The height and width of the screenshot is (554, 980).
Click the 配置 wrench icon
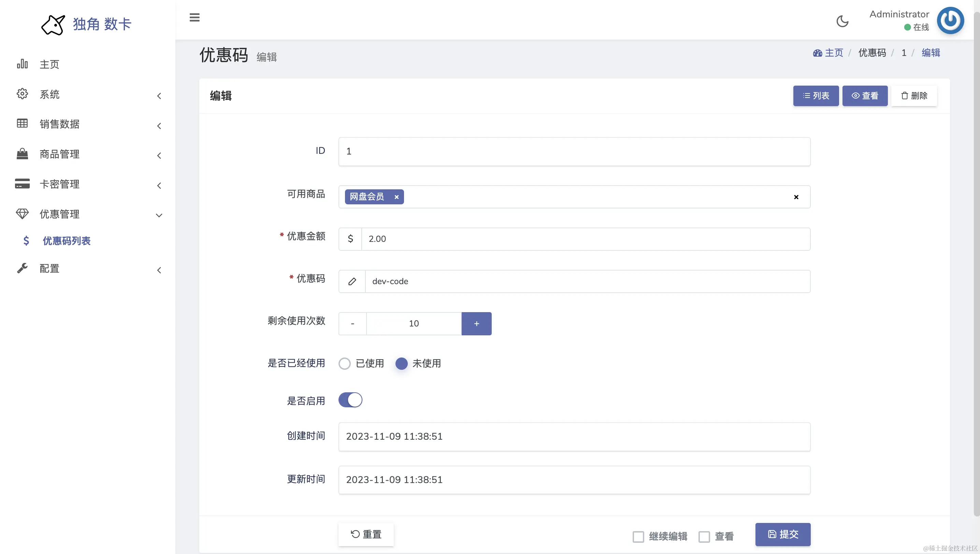pyautogui.click(x=23, y=268)
